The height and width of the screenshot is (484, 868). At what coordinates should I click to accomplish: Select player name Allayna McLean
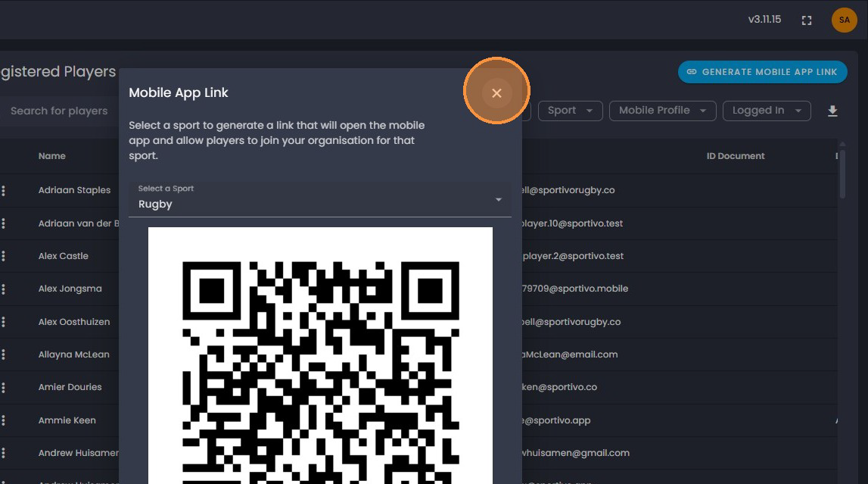pos(73,354)
